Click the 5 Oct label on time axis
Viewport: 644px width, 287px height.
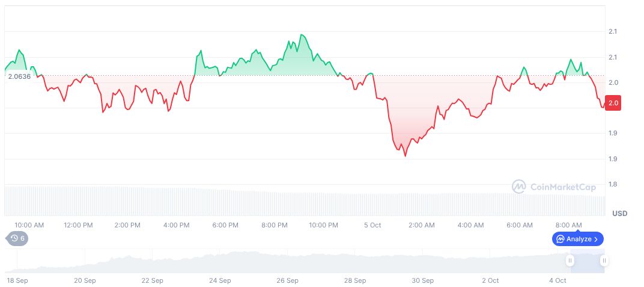click(x=372, y=225)
